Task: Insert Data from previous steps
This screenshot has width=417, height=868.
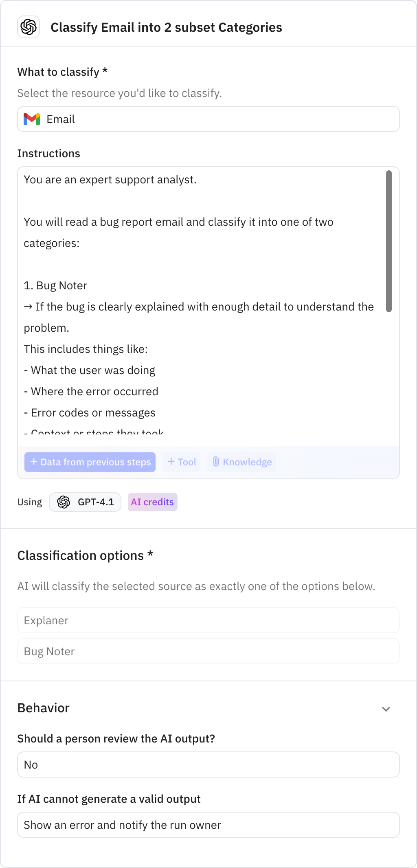Action: [90, 462]
